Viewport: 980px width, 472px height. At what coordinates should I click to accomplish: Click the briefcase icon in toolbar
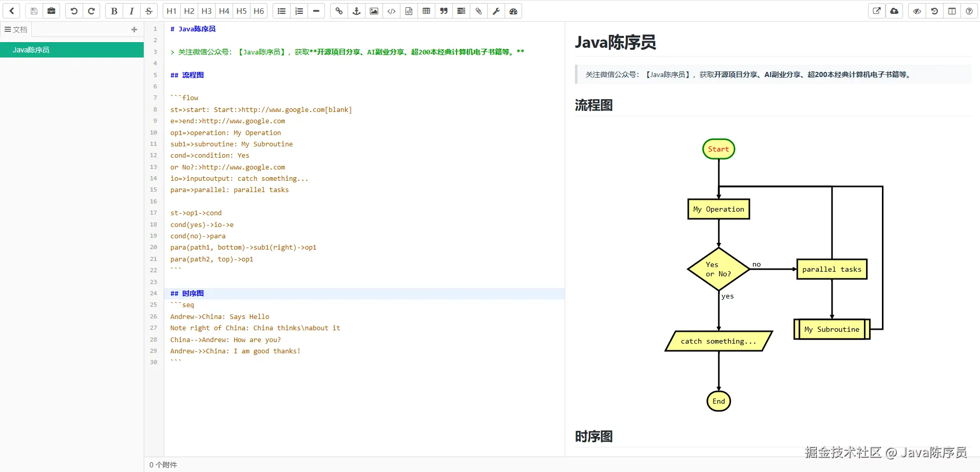tap(51, 11)
